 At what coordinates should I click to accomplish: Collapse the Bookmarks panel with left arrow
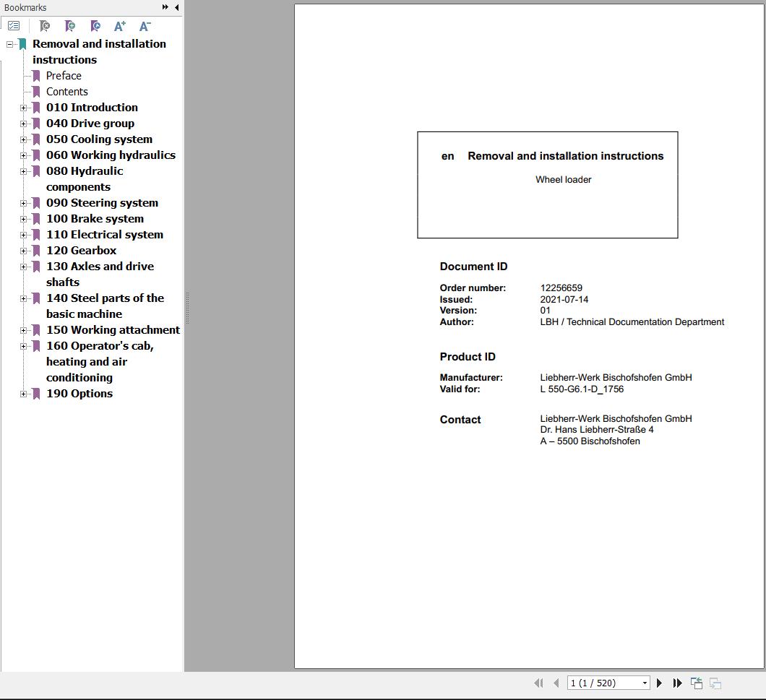pos(177,7)
